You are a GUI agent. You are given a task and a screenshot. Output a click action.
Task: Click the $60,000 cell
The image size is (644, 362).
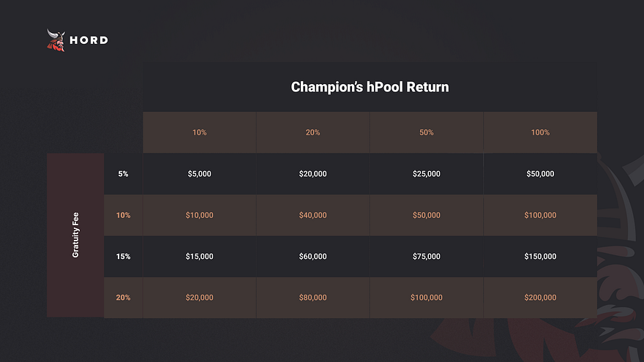tap(313, 257)
